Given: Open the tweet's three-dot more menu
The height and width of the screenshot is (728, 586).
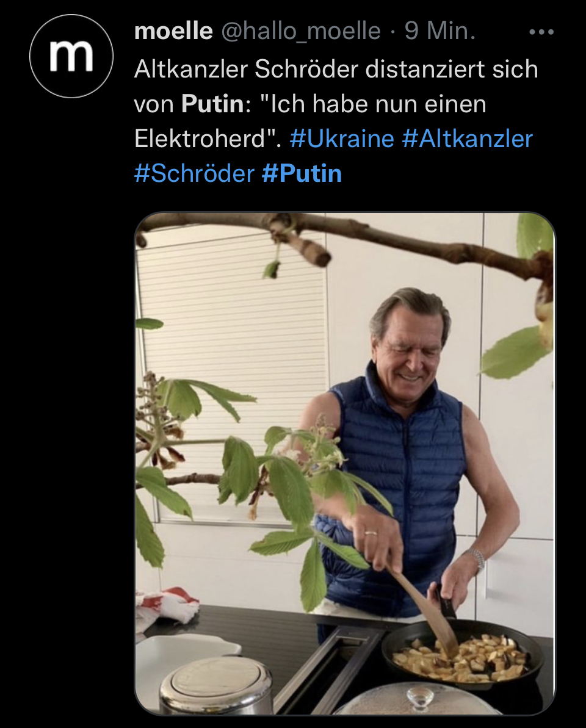Looking at the screenshot, I should (541, 32).
